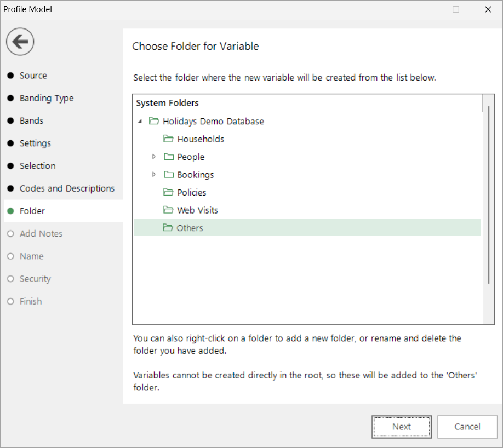Jump to the Add Notes step
This screenshot has height=448, width=503.
click(x=41, y=233)
